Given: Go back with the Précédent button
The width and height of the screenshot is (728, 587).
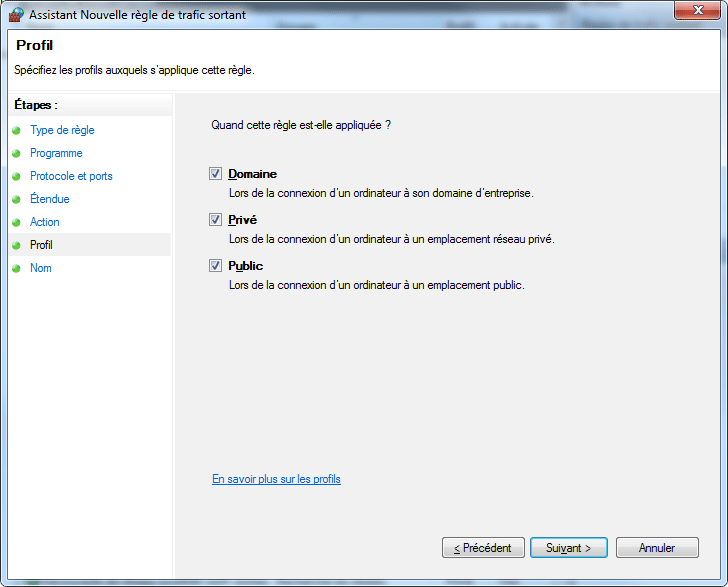Looking at the screenshot, I should point(483,548).
